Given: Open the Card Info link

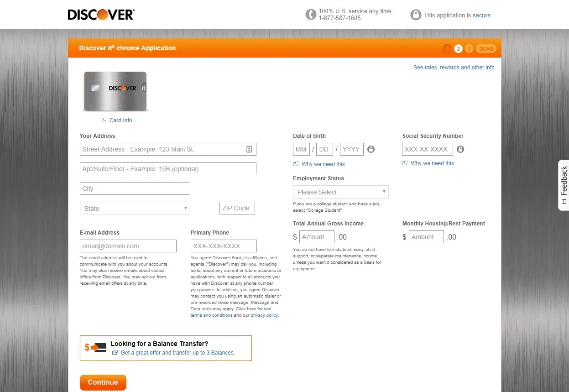Looking at the screenshot, I should click(x=120, y=120).
